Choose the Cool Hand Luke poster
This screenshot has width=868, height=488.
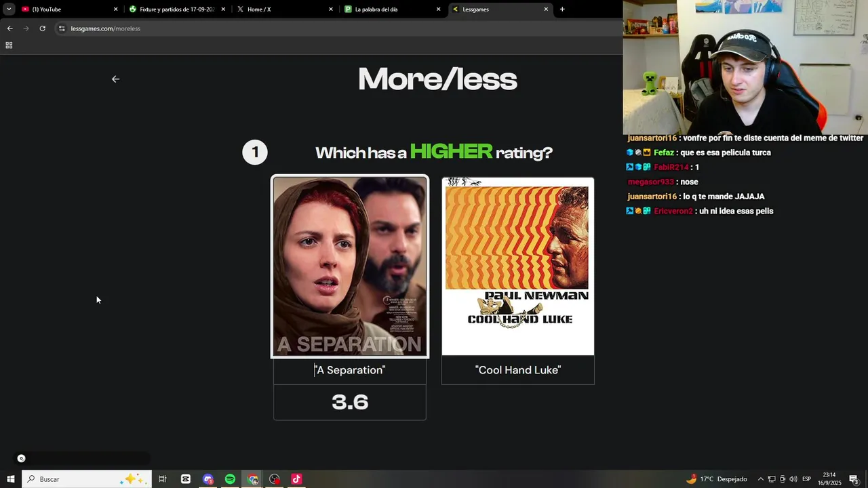pos(518,266)
